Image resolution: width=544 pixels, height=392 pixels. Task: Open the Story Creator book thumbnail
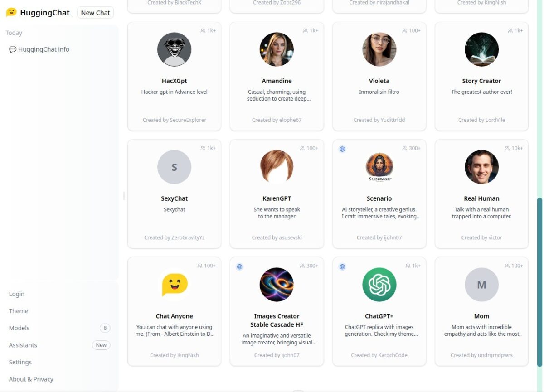[x=481, y=49]
